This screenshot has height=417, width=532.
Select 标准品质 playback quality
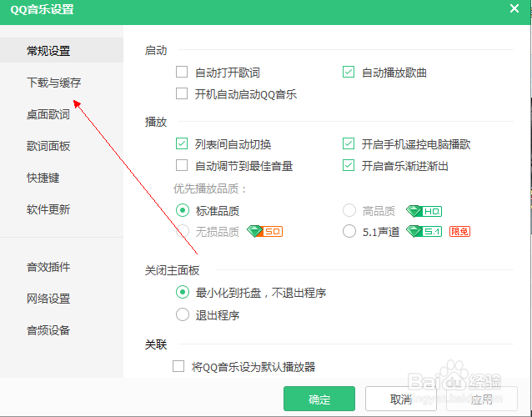pyautogui.click(x=183, y=210)
